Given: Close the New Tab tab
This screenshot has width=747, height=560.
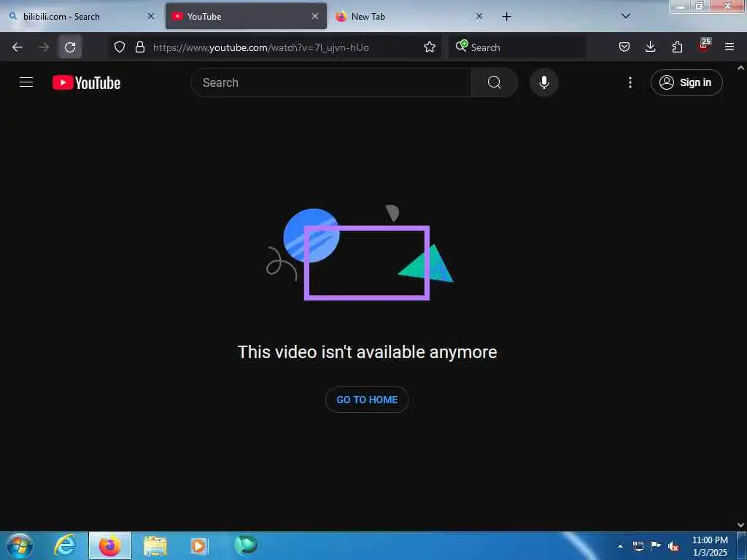Looking at the screenshot, I should pos(479,16).
